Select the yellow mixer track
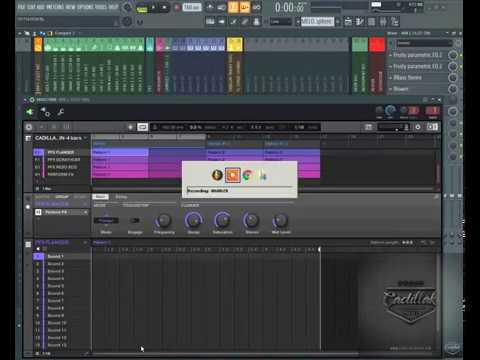480x360 pixels. point(234,45)
